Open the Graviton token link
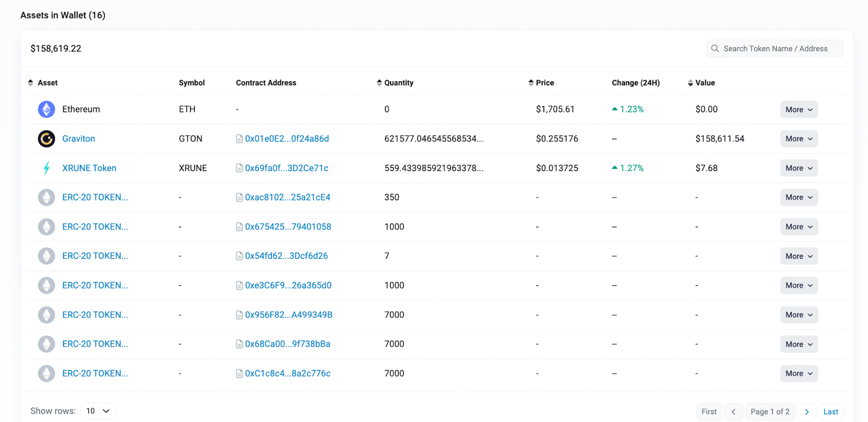Image resolution: width=868 pixels, height=422 pixels. click(79, 139)
